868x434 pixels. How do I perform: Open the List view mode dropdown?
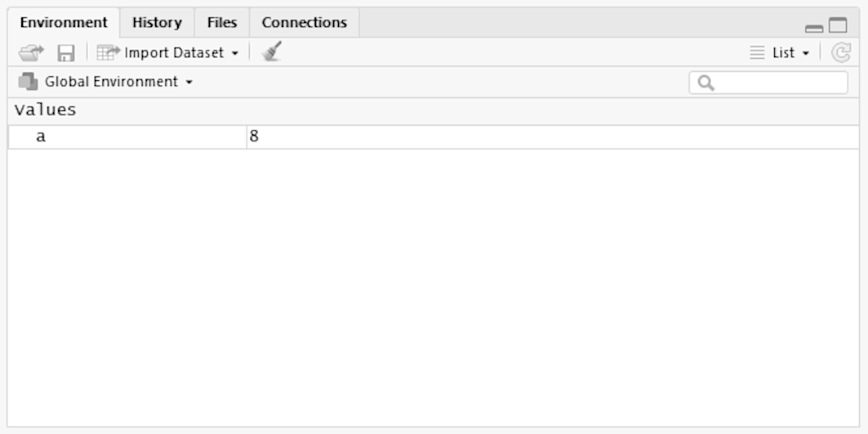(x=805, y=53)
